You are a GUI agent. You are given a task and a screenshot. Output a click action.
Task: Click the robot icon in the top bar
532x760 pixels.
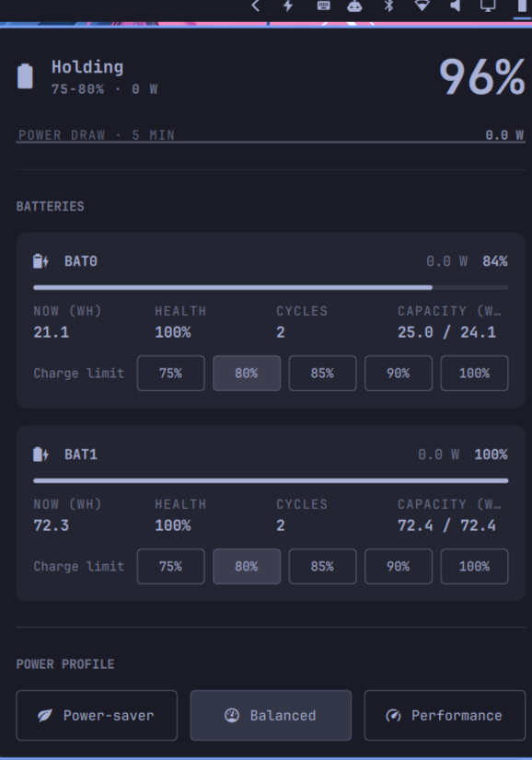(354, 6)
